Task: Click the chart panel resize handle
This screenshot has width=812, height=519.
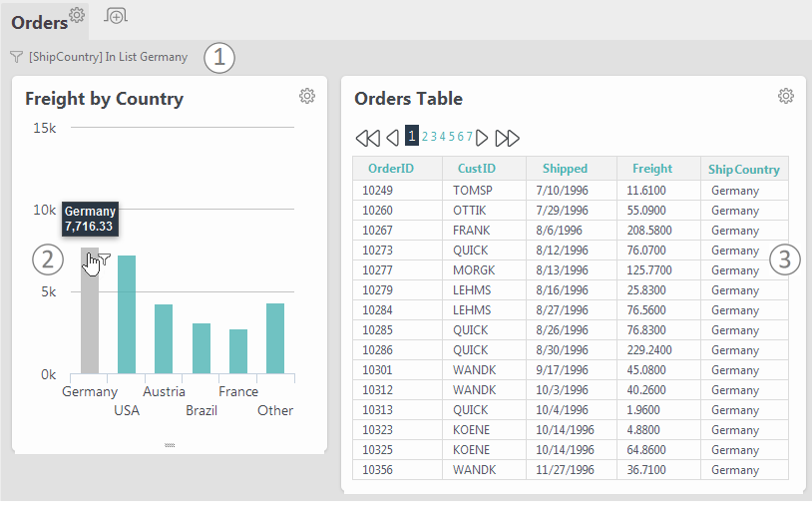Action: [170, 445]
